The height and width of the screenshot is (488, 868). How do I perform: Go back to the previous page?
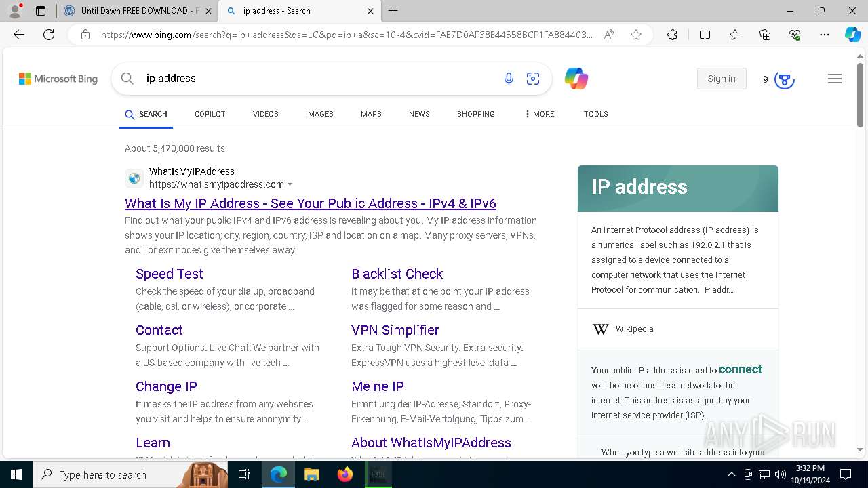tap(19, 35)
